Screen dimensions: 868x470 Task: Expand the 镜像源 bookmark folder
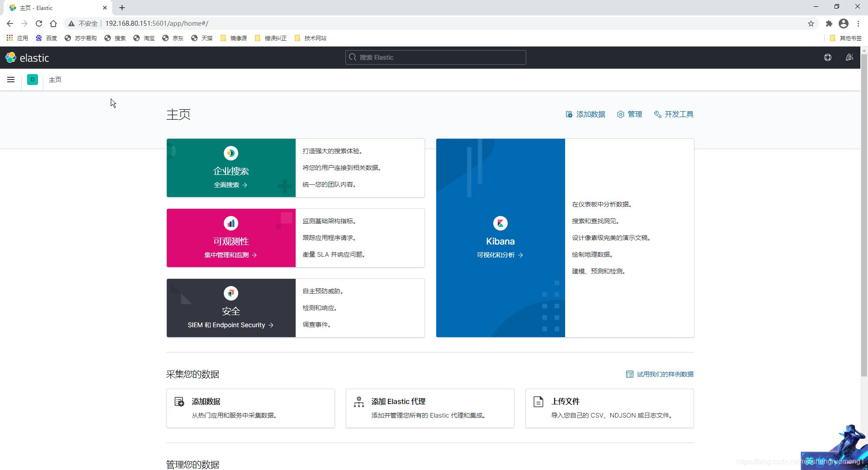click(x=234, y=38)
